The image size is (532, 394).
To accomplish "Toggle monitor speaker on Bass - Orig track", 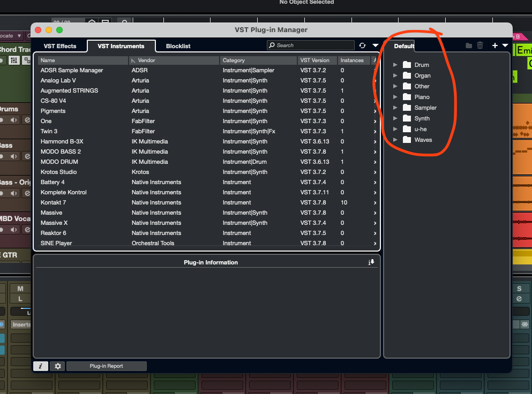I will (13, 193).
